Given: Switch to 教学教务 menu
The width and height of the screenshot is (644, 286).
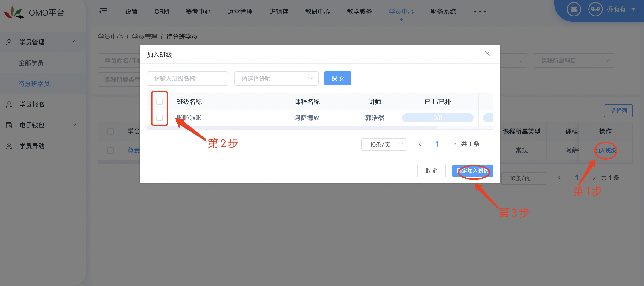Looking at the screenshot, I should coord(359,12).
